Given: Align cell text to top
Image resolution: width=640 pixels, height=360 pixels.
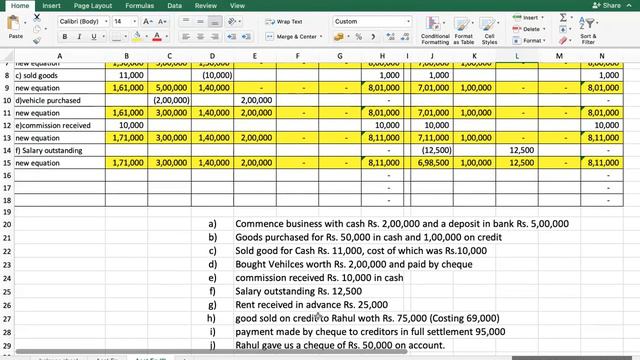Looking at the screenshot, I should (x=186, y=21).
